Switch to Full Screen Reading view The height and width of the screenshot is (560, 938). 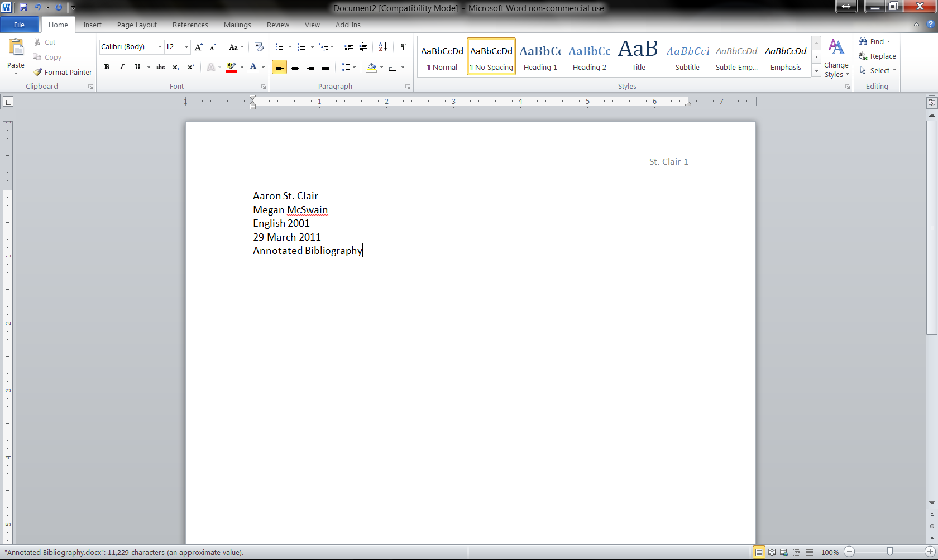tap(772, 552)
